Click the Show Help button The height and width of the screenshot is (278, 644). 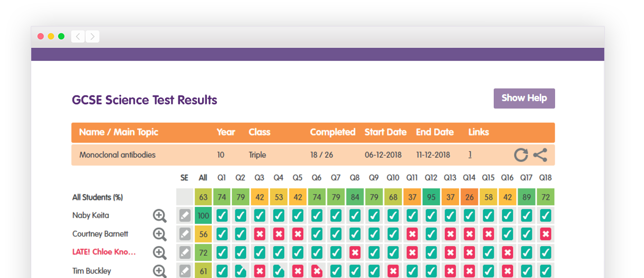524,98
